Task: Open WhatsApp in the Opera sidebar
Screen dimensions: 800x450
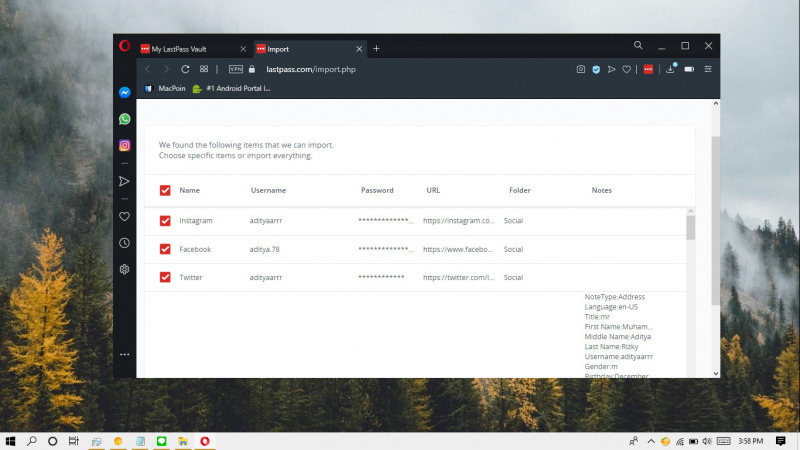Action: (124, 119)
